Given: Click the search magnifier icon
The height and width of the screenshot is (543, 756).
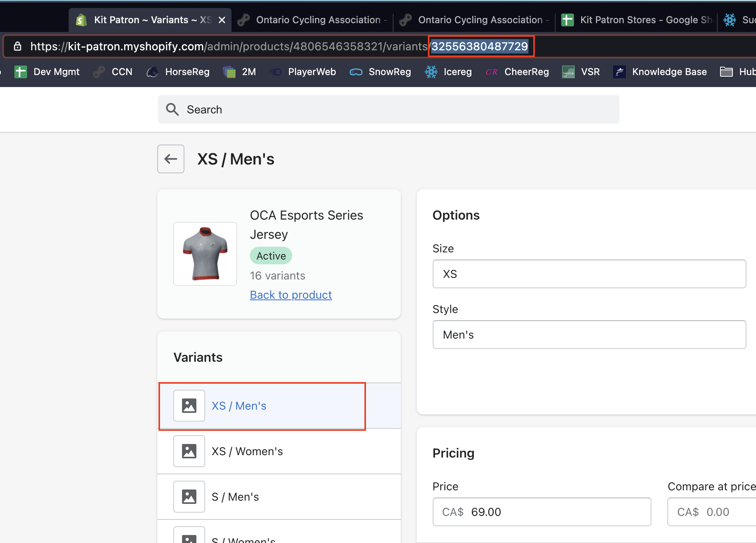Looking at the screenshot, I should (x=172, y=109).
